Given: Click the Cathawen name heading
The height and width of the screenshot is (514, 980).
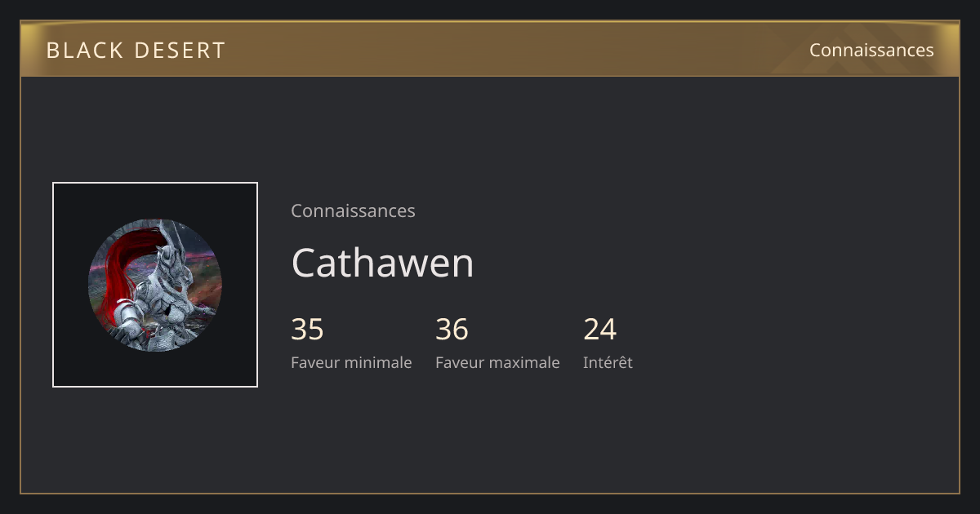Looking at the screenshot, I should [x=382, y=263].
